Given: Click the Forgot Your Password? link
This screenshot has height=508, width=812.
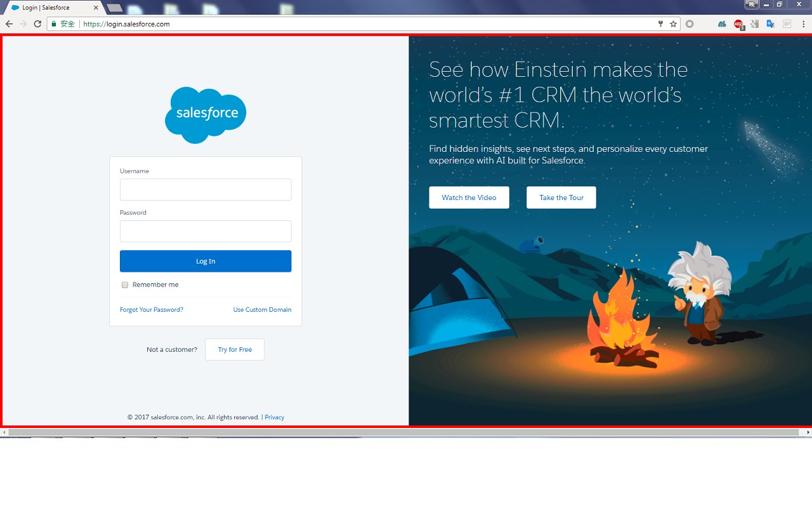Looking at the screenshot, I should [x=152, y=310].
